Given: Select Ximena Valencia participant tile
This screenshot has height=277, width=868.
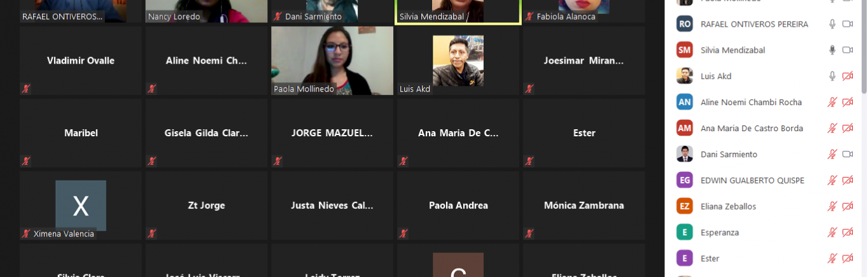Looking at the screenshot, I should (x=81, y=205).
